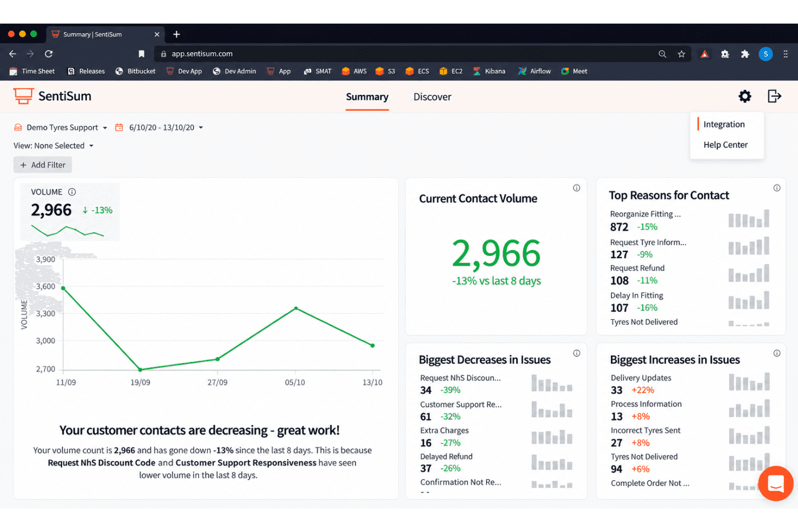Open the 6/10/20 - 13/10/20 date range picker
This screenshot has width=798, height=532.
pos(159,128)
